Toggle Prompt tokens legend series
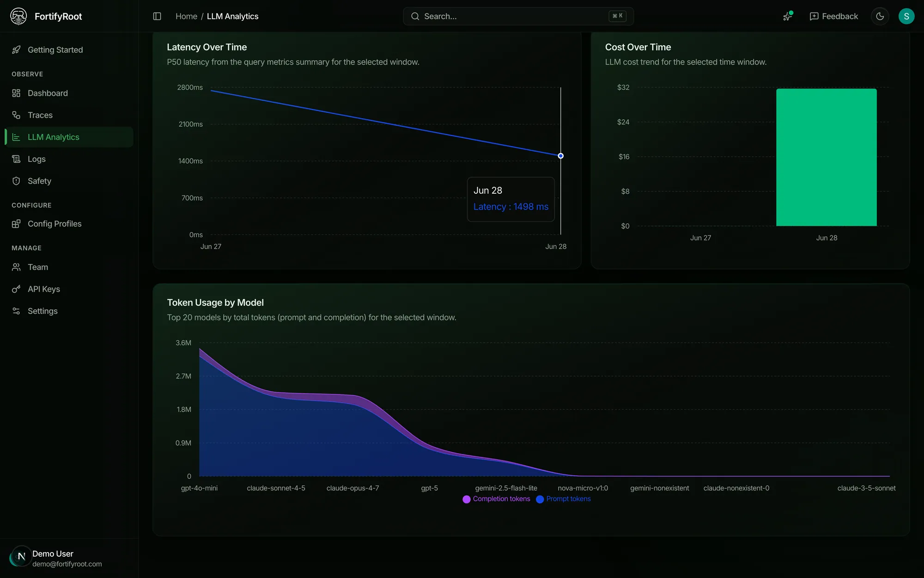The image size is (924, 578). point(563,499)
